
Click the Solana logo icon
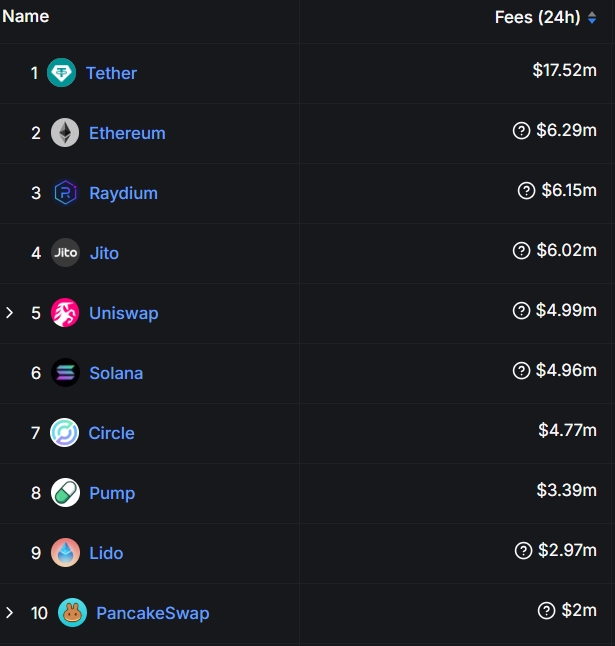tap(65, 372)
